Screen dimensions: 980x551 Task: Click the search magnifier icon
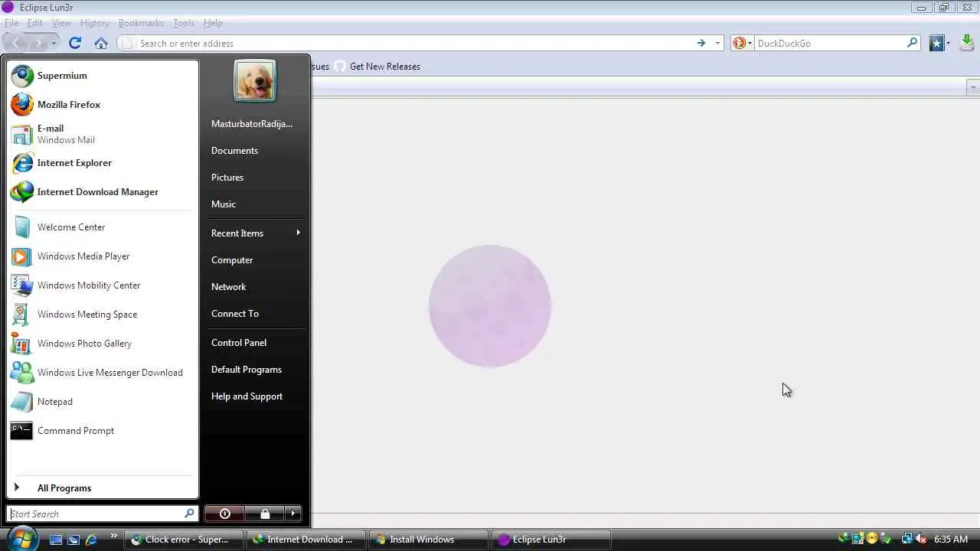pyautogui.click(x=912, y=43)
